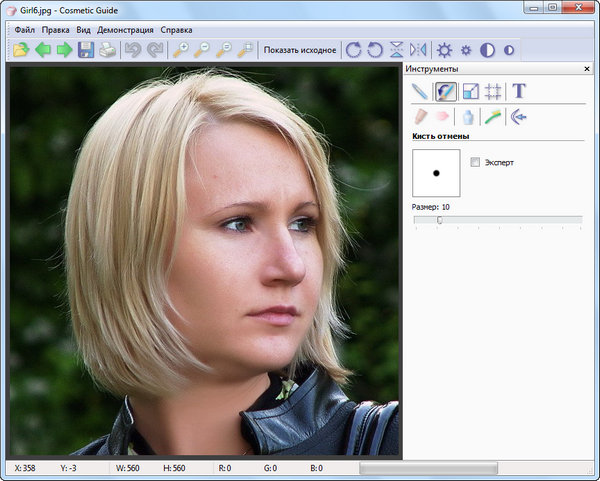Click the zoom in magnifier icon

click(x=181, y=50)
